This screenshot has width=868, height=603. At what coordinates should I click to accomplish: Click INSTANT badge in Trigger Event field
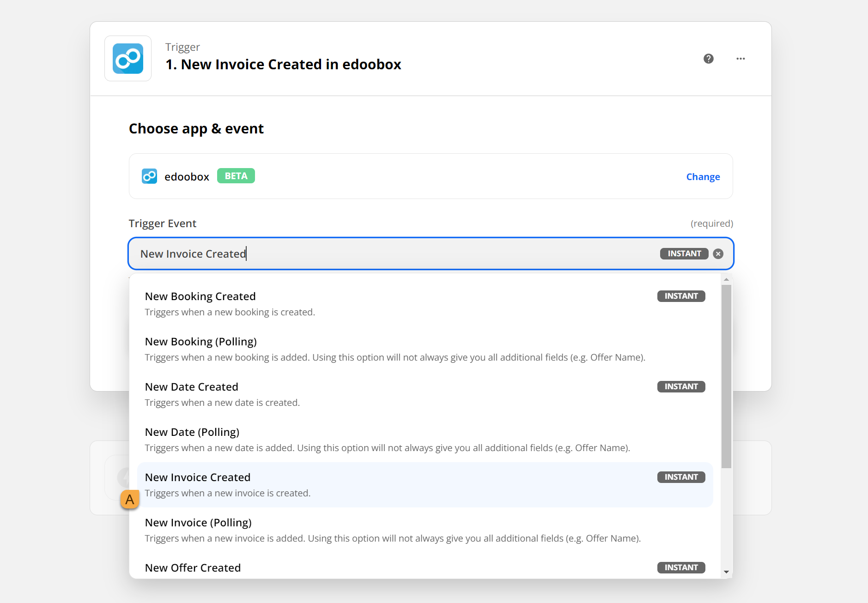click(684, 253)
